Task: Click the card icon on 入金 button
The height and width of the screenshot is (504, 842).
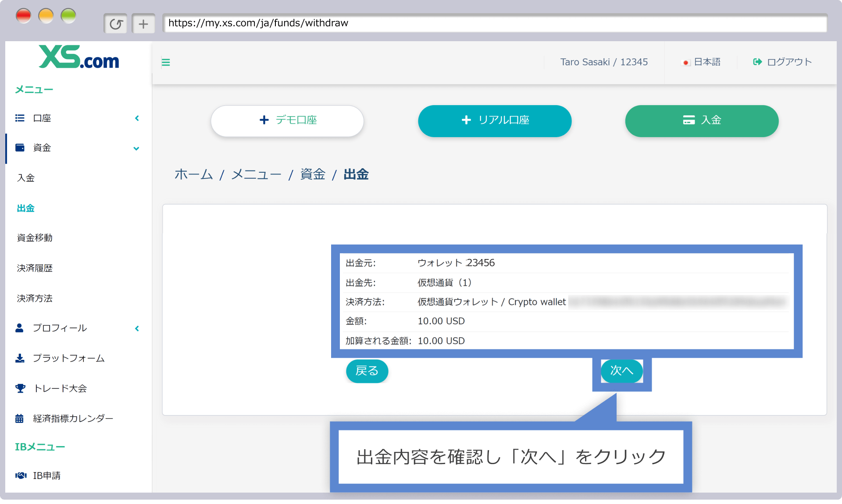Action: (x=689, y=120)
